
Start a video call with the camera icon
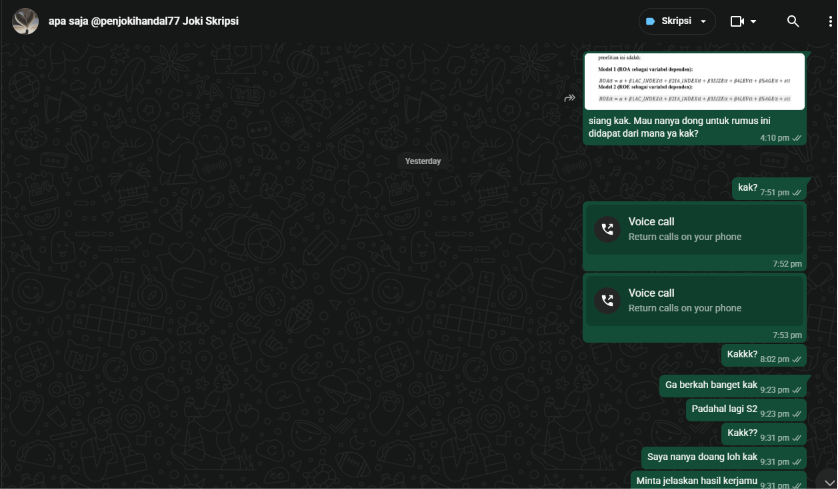click(x=737, y=21)
